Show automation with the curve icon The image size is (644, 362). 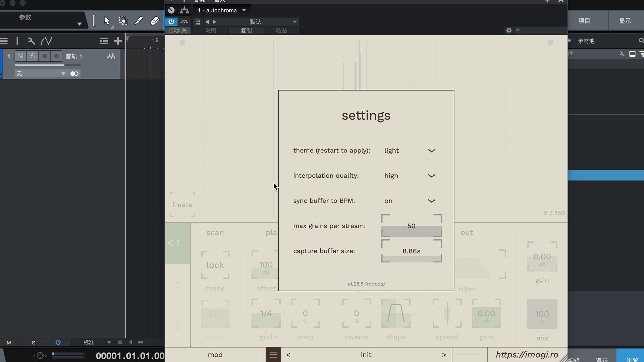coord(46,41)
